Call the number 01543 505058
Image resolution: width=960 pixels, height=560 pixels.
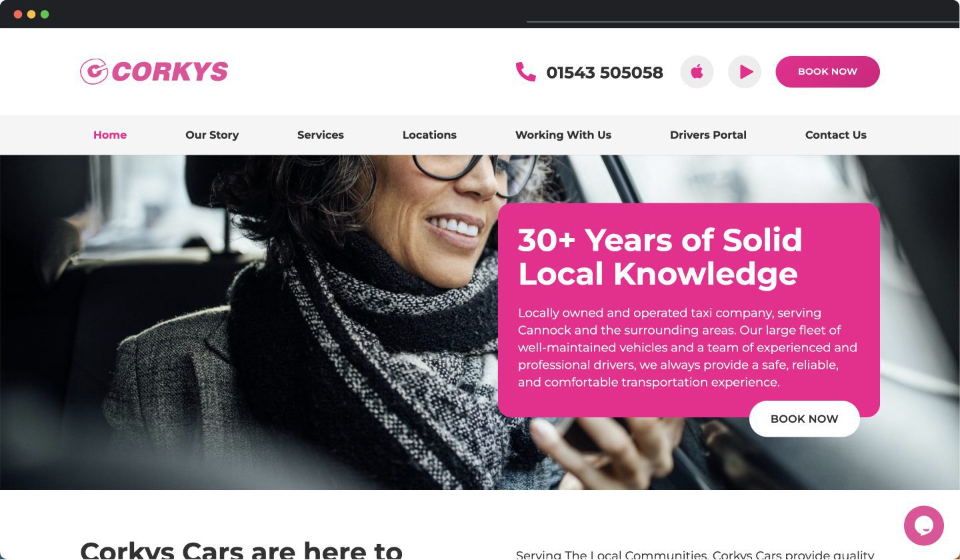pos(605,72)
